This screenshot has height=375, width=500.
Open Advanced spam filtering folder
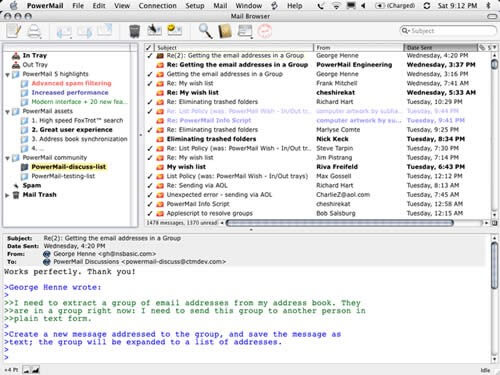pos(71,83)
